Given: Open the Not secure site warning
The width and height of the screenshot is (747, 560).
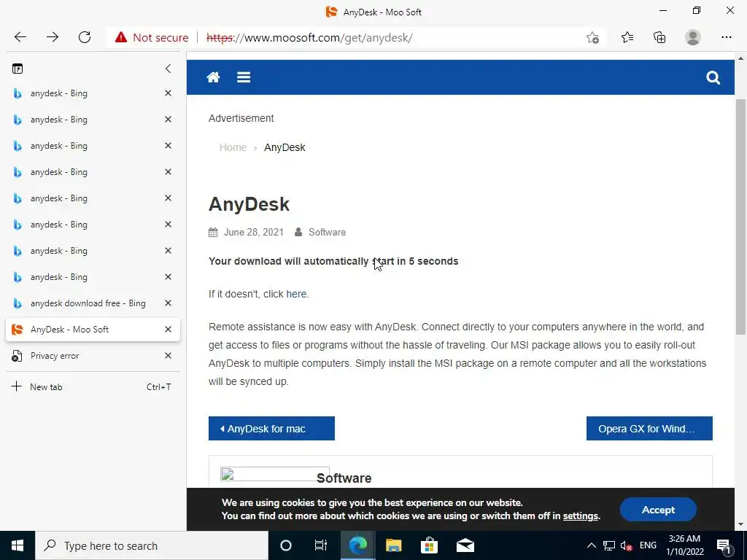Looking at the screenshot, I should click(x=152, y=38).
